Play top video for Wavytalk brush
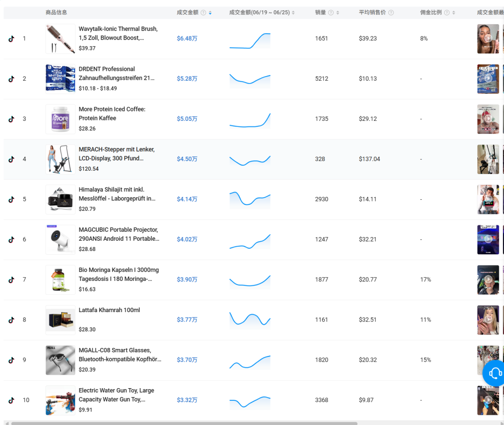Screen dimensions: 504x425 488,39
